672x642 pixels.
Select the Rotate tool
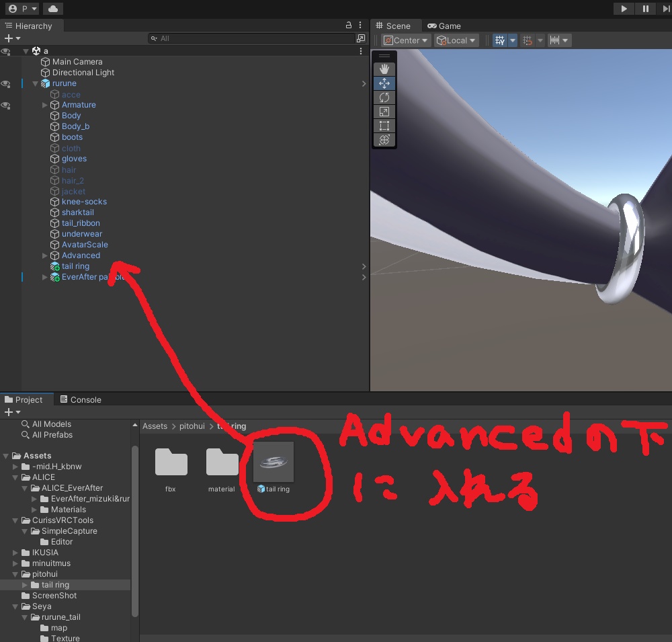pos(384,97)
